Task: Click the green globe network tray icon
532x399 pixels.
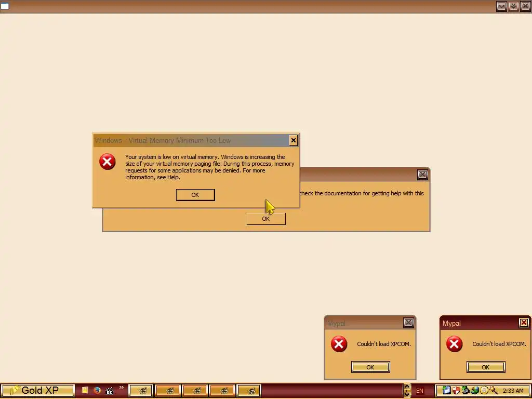Action: coord(474,391)
